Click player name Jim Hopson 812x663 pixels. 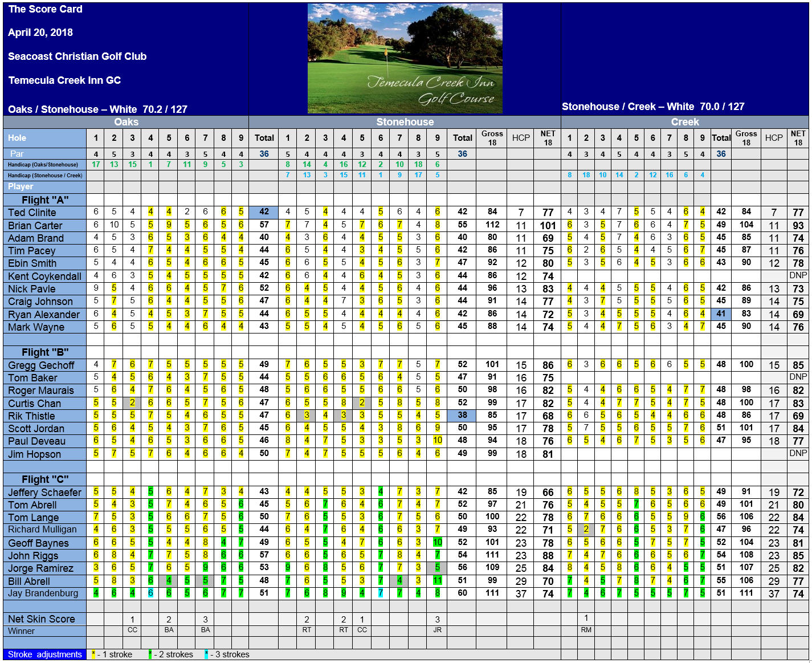(x=34, y=454)
